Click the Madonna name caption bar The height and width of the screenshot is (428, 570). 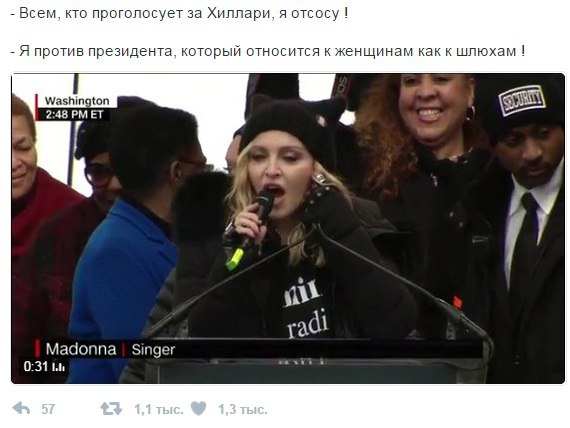[81, 349]
